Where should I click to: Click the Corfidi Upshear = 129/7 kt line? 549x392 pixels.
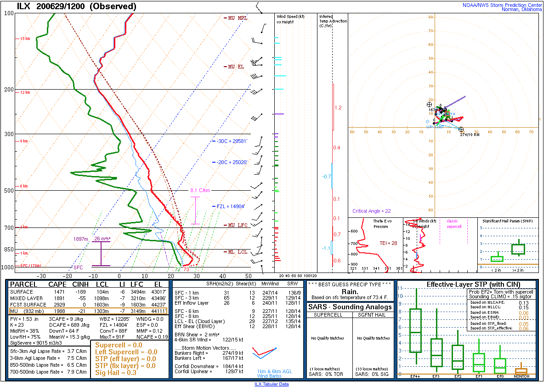click(209, 371)
